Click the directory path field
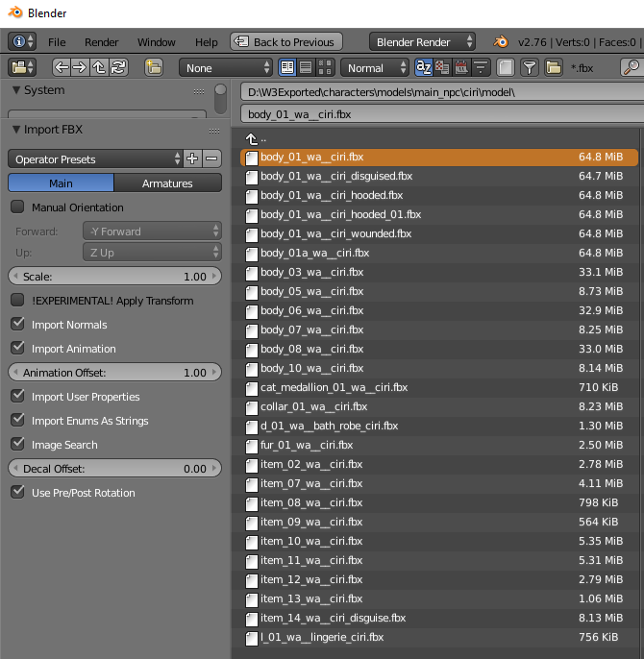The height and width of the screenshot is (659, 644). coord(442,92)
